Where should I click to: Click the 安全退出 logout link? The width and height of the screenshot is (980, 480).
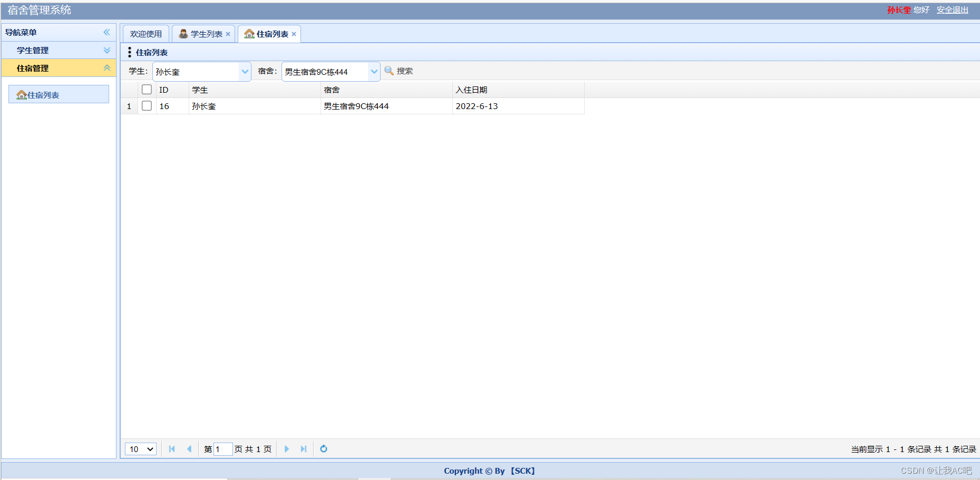(952, 10)
